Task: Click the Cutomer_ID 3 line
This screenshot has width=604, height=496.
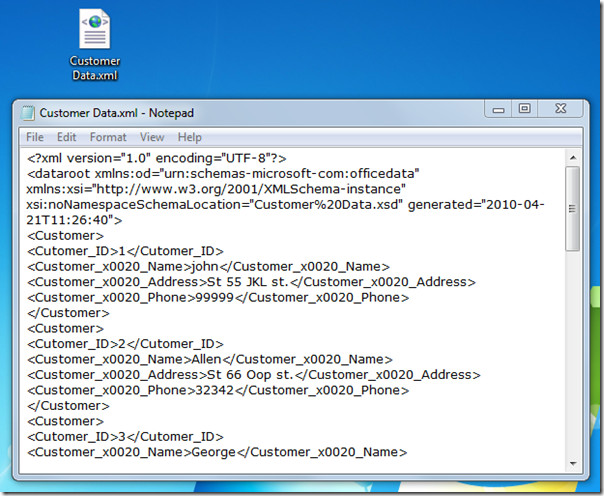Action: pos(125,437)
